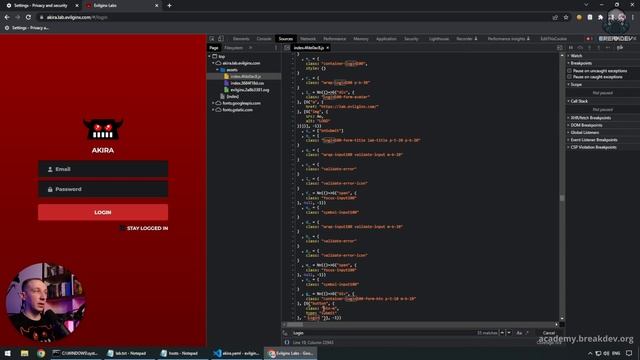Image resolution: width=640 pixels, height=360 pixels.
Task: Switch to the Elements panel tab
Action: (x=241, y=39)
